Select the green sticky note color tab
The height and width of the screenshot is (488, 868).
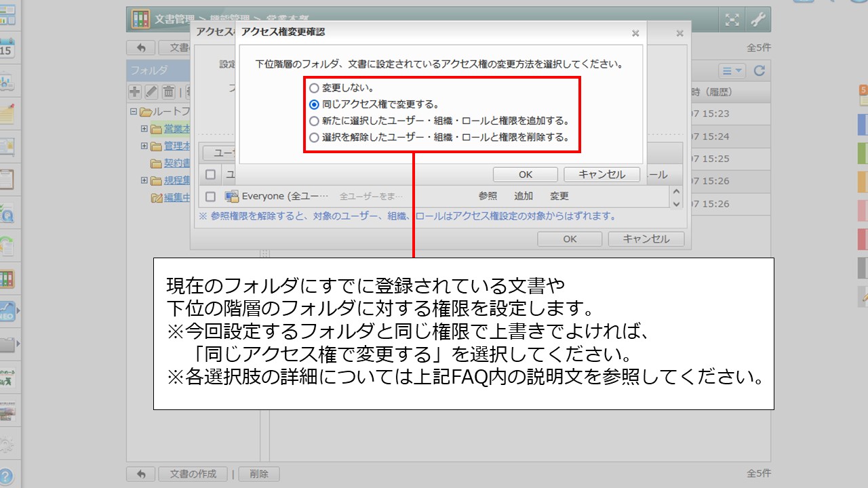click(x=863, y=153)
